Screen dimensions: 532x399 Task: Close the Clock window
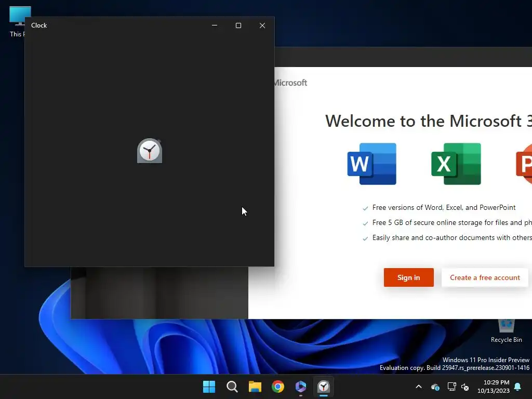262,25
